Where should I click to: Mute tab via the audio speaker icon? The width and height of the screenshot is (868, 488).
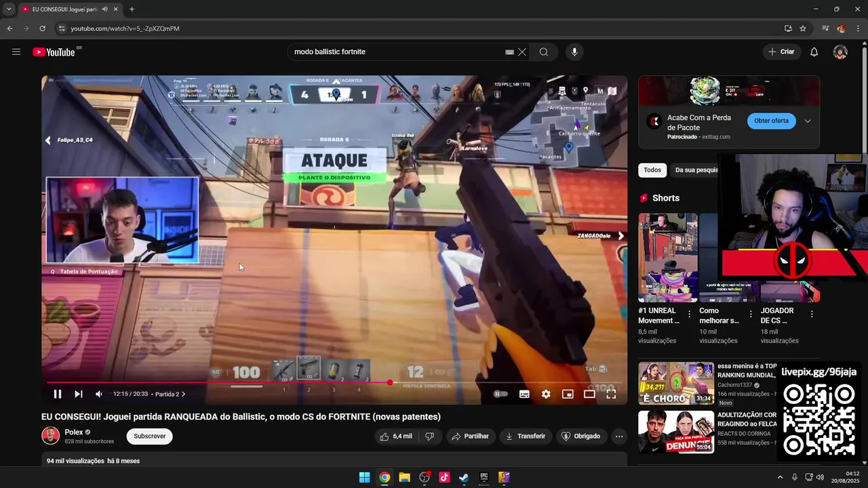pos(104,9)
